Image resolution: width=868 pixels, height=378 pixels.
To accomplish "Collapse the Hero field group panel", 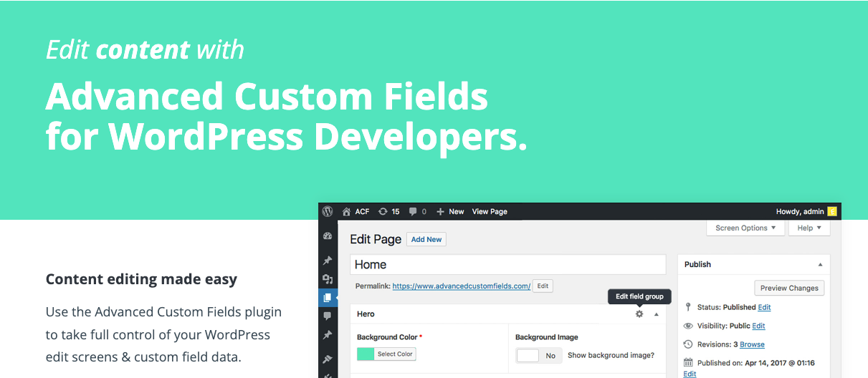I will point(657,314).
